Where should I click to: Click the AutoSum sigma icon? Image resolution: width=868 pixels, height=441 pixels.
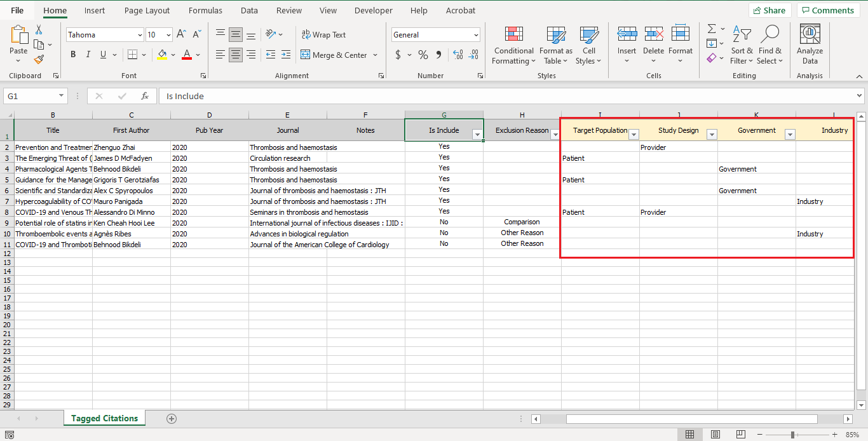pos(712,29)
